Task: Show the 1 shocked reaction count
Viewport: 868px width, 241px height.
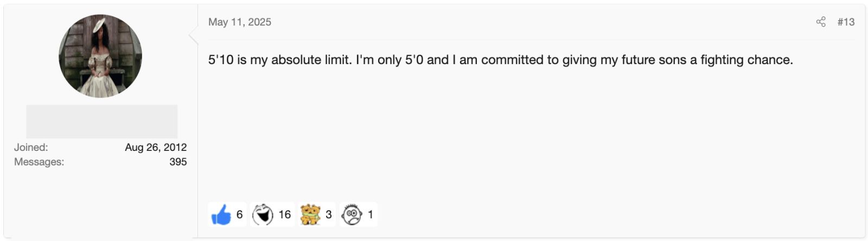Action: 371,214
